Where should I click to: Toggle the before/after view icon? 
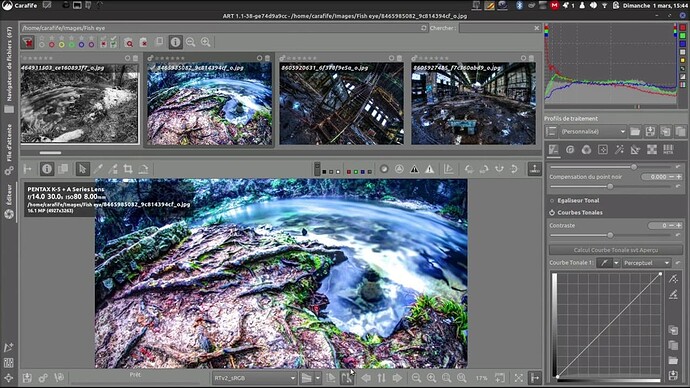(63, 169)
